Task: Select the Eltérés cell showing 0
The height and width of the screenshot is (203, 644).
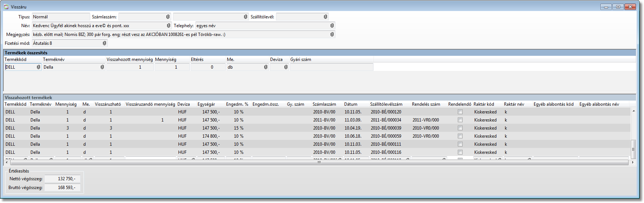Action: (208, 67)
